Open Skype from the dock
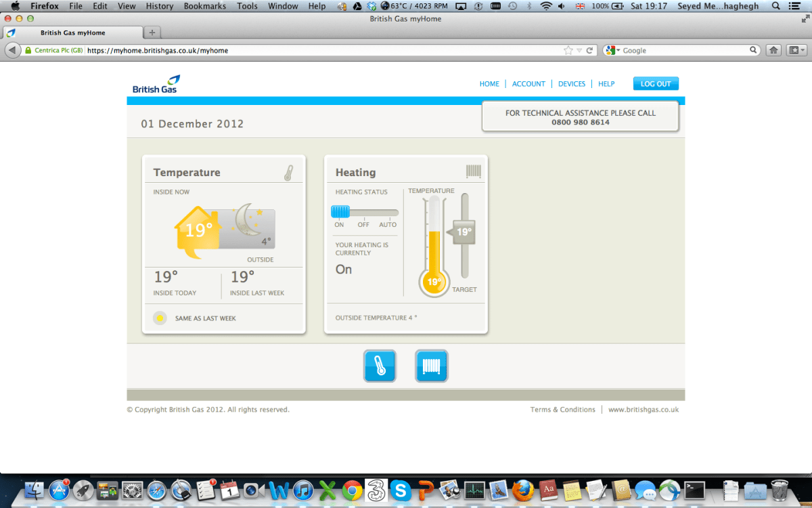812x508 pixels. (401, 489)
